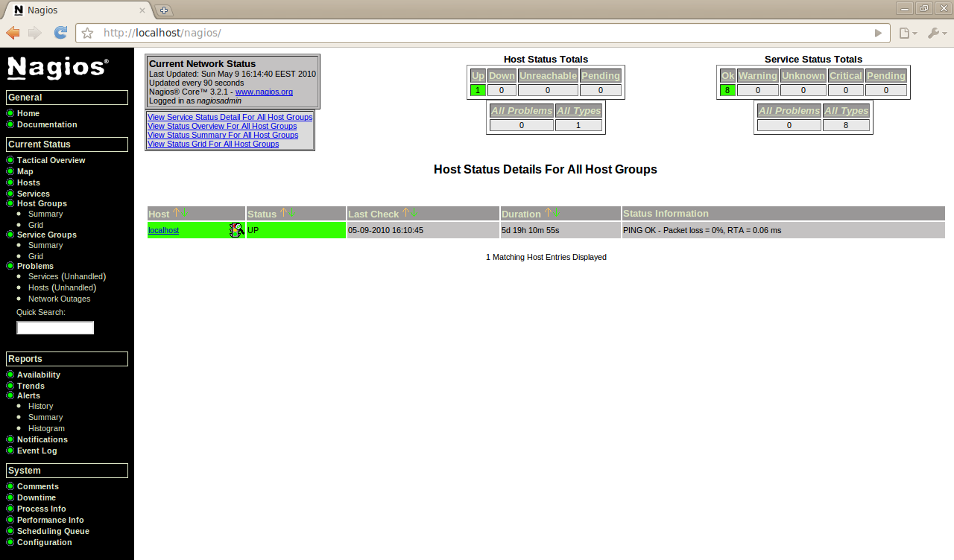
Task: Open Home in General section
Action: click(28, 113)
